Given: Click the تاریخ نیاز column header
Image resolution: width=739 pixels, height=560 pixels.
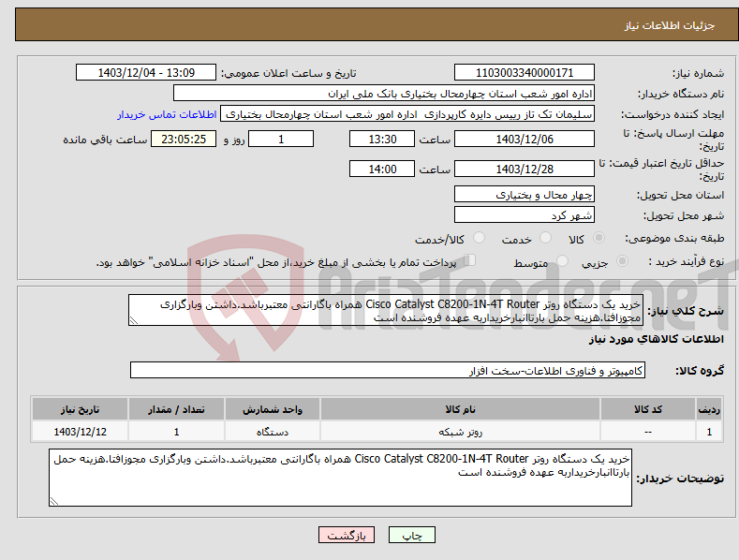Looking at the screenshot, I should point(81,409).
